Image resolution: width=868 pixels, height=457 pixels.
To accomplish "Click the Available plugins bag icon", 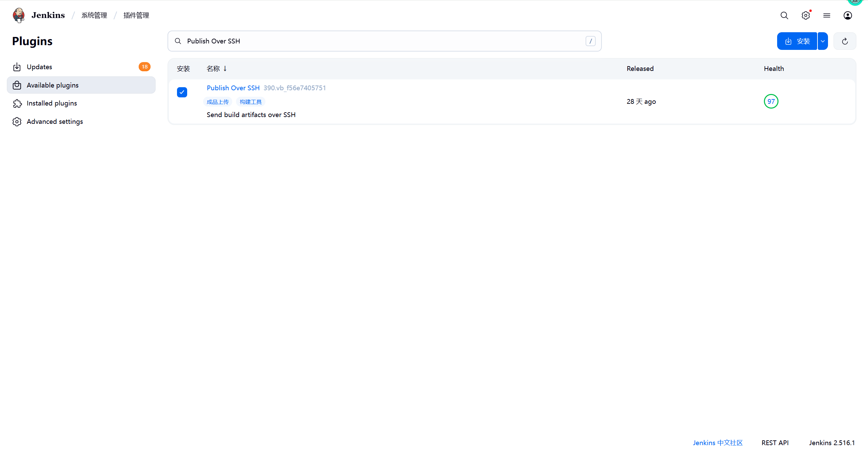I will click(x=17, y=85).
